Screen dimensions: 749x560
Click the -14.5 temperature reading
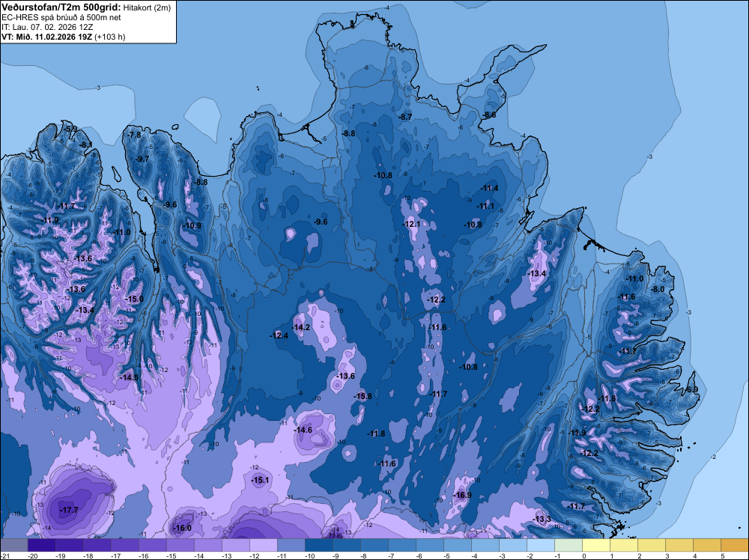click(129, 377)
